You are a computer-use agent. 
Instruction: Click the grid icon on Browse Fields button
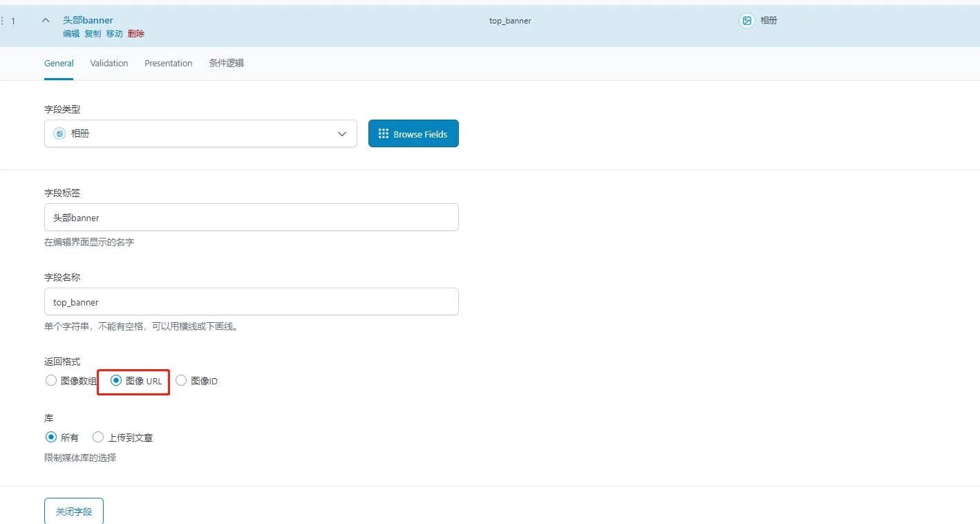coord(384,134)
